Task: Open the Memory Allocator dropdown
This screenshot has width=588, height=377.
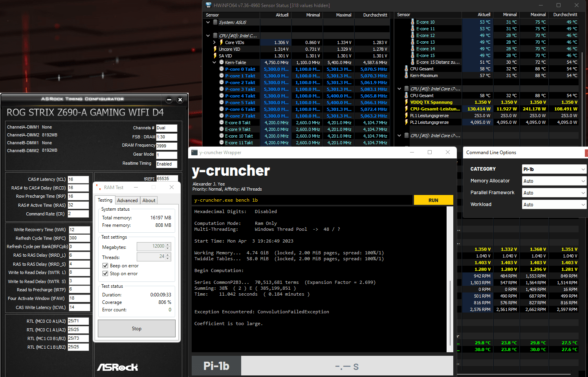Action: 554,181
